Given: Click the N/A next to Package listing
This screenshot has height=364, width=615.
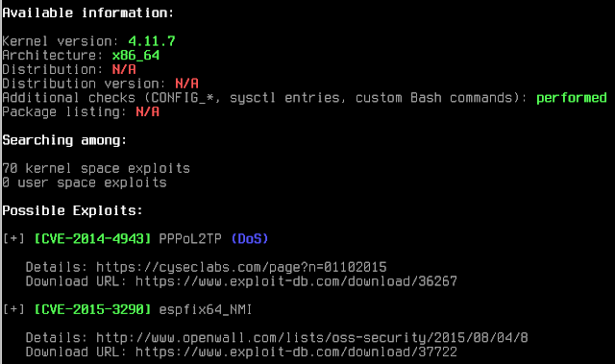Looking at the screenshot, I should click(x=147, y=112).
